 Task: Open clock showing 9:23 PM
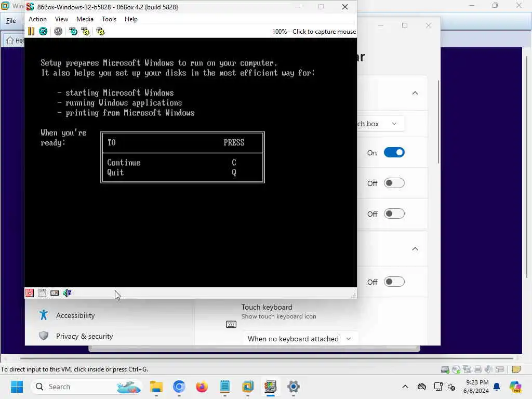(x=477, y=387)
